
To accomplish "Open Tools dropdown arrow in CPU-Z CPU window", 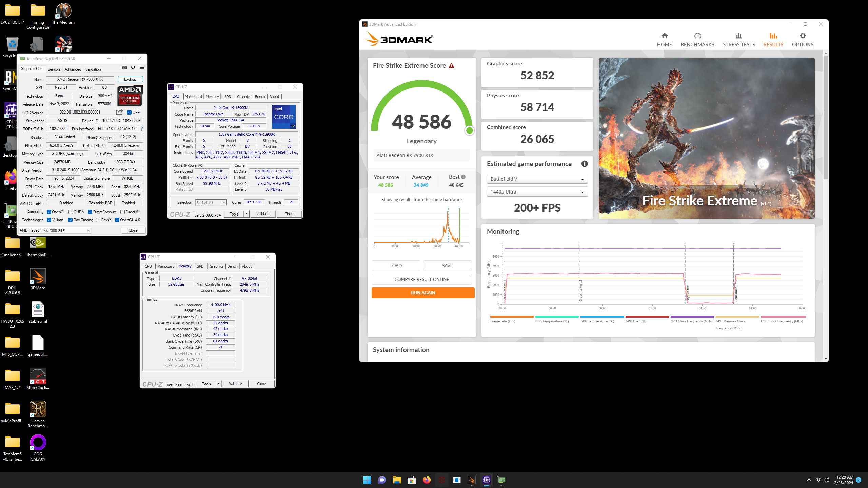I will coord(246,214).
